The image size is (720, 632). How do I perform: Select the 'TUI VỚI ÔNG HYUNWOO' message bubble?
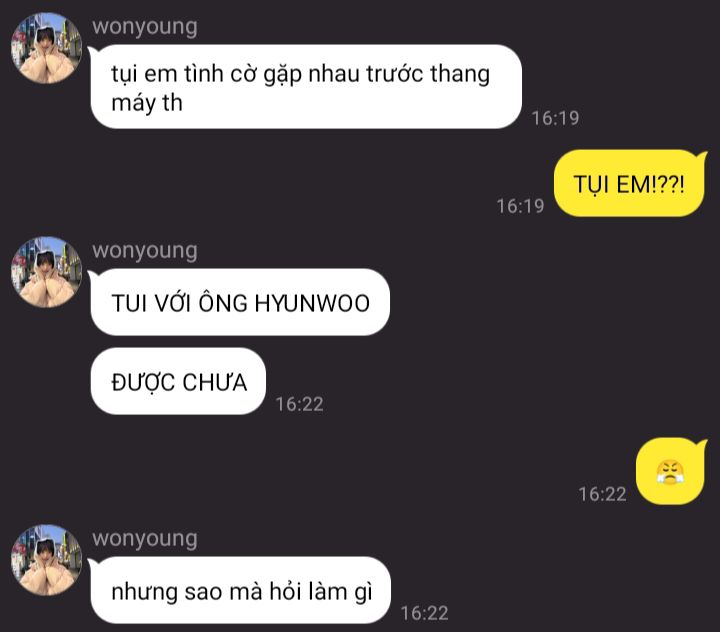coord(240,302)
